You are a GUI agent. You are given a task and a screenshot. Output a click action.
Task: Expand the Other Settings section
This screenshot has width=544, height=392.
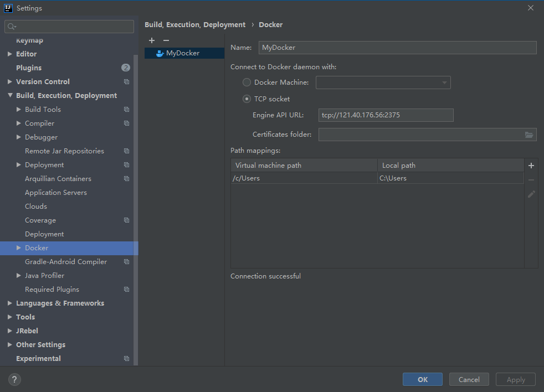[10, 345]
